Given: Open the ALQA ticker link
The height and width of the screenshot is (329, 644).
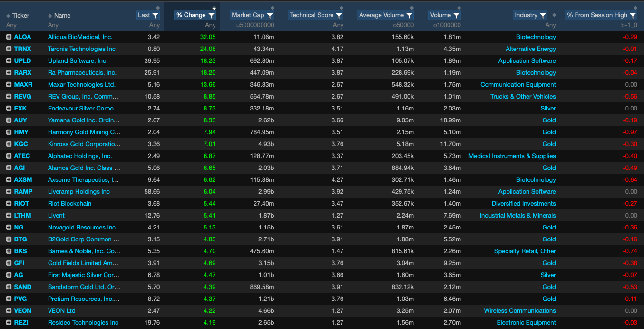Looking at the screenshot, I should [x=22, y=37].
